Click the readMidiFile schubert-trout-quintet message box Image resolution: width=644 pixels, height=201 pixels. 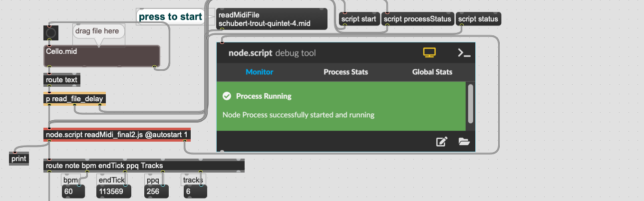click(x=272, y=19)
